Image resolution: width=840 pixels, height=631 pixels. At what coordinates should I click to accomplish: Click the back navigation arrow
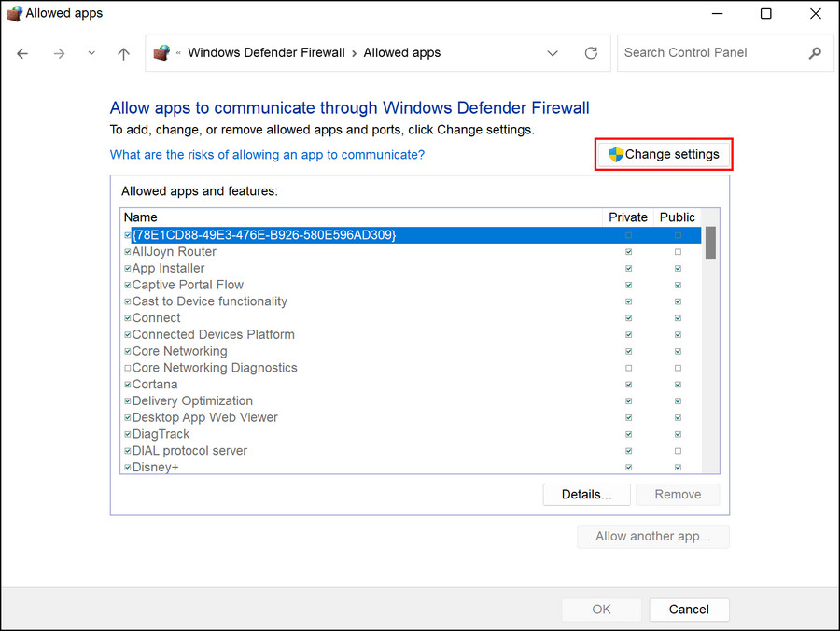pos(22,53)
